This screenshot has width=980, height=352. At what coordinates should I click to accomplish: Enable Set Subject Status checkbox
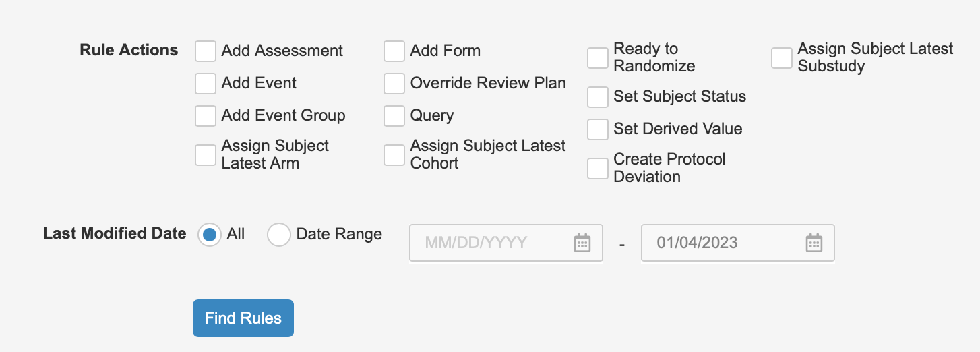598,97
